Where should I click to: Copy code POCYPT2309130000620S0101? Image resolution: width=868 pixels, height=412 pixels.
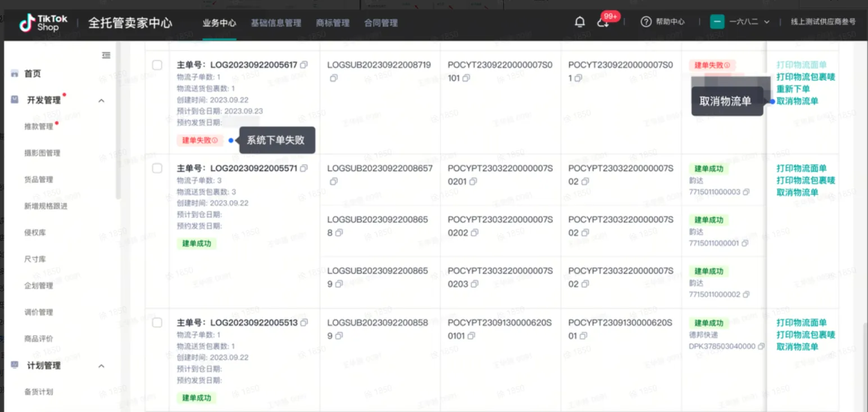click(471, 336)
